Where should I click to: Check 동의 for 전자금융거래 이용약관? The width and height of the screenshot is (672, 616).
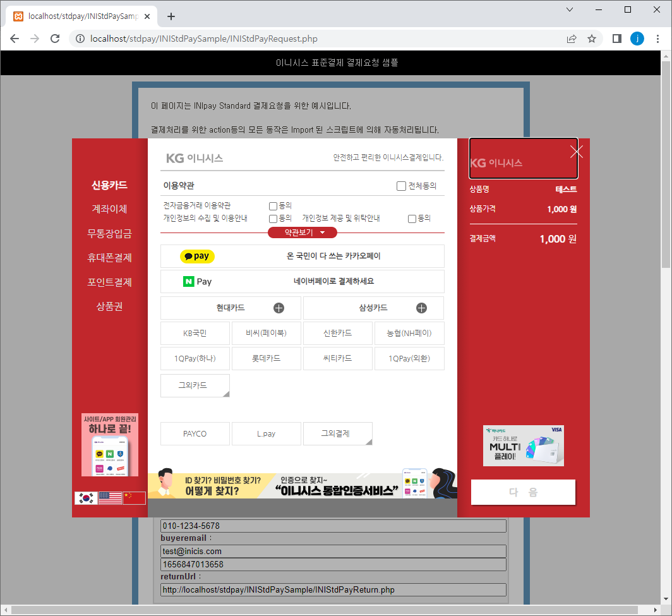[x=273, y=206]
